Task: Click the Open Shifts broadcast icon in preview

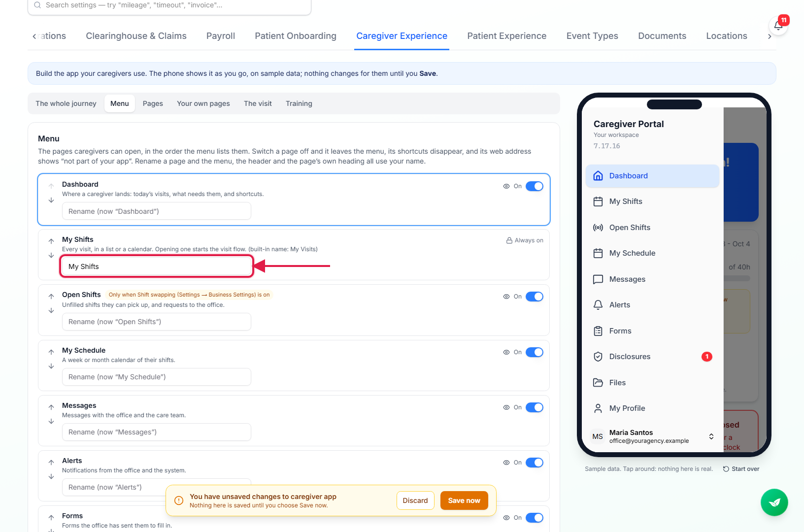Action: coord(598,228)
